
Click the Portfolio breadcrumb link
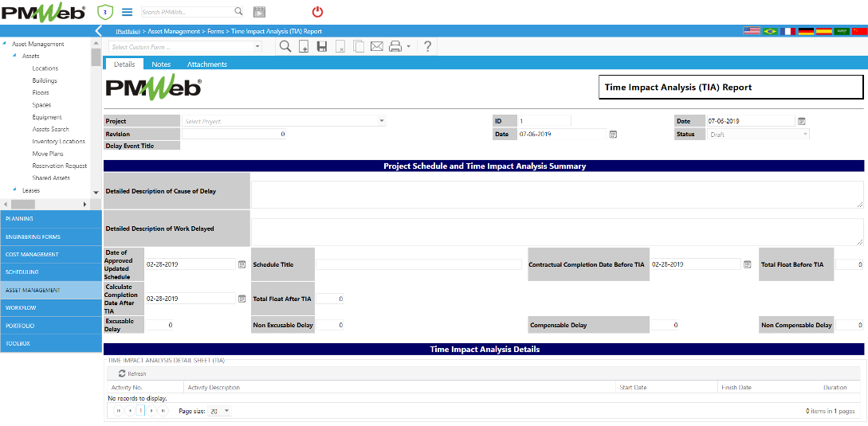tap(128, 32)
